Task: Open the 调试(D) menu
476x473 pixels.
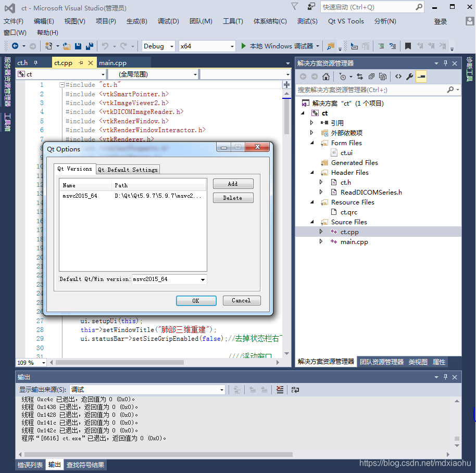Action: coord(168,21)
